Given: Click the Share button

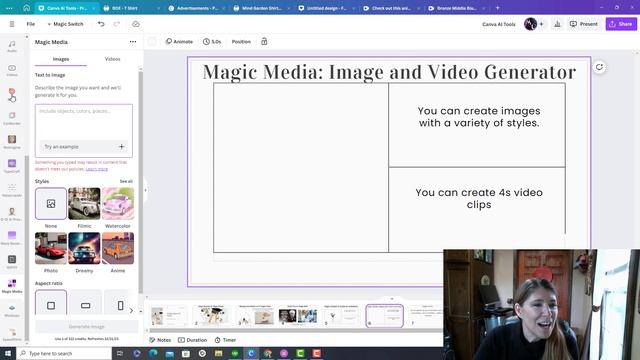Looking at the screenshot, I should coord(621,24).
